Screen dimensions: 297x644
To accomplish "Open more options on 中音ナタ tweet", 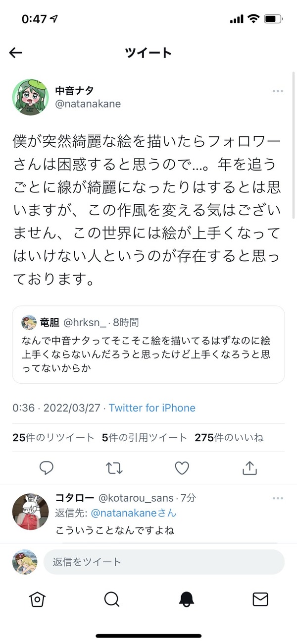I will 278,91.
